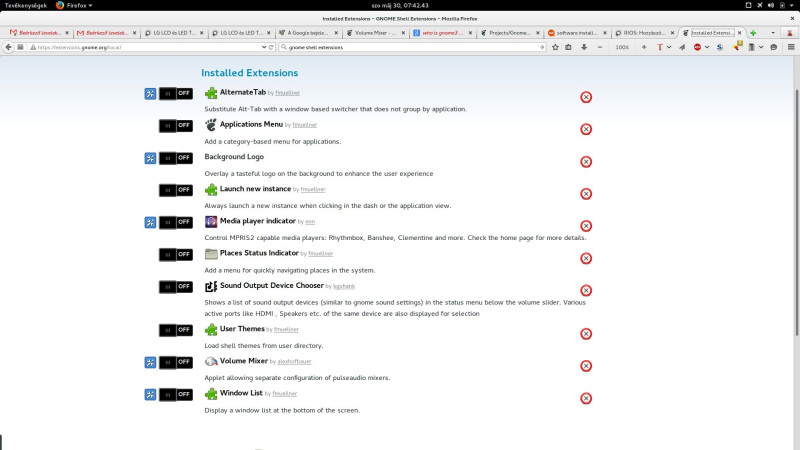Image resolution: width=800 pixels, height=450 pixels.
Task: Switch to the Volume Mixer tab
Action: coord(375,33)
